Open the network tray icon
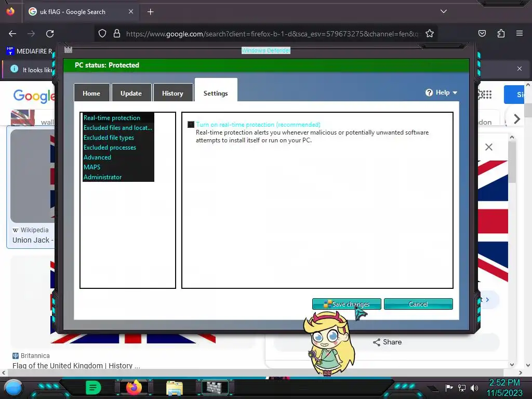The image size is (532, 399). pos(462,388)
